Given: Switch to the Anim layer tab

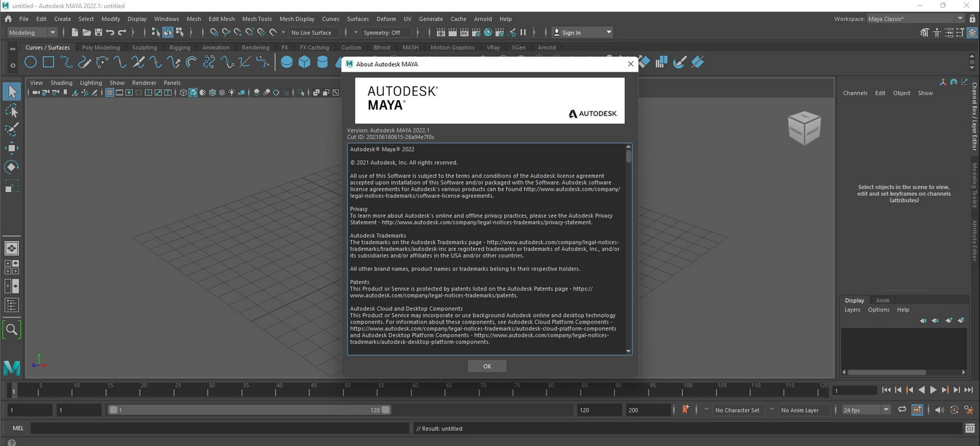Looking at the screenshot, I should click(883, 300).
